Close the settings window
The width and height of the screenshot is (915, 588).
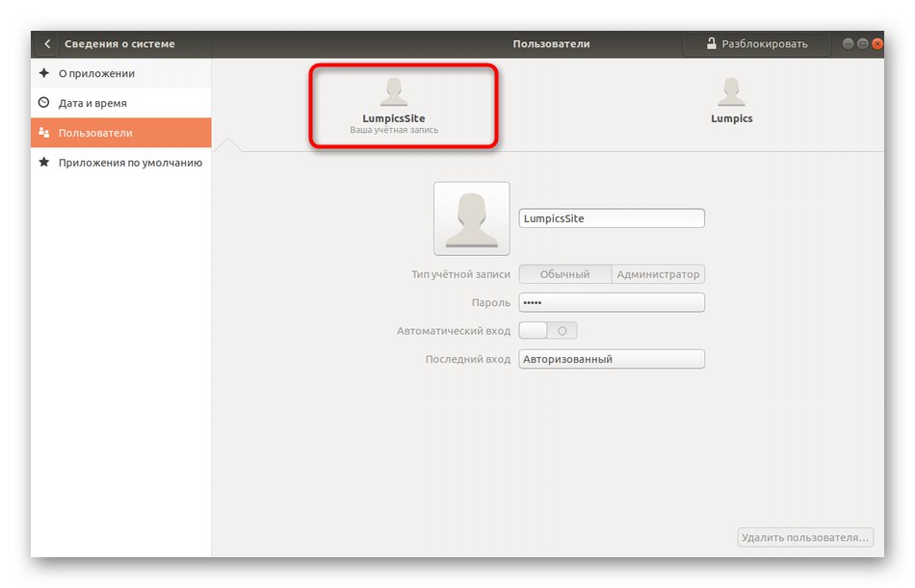[x=877, y=43]
